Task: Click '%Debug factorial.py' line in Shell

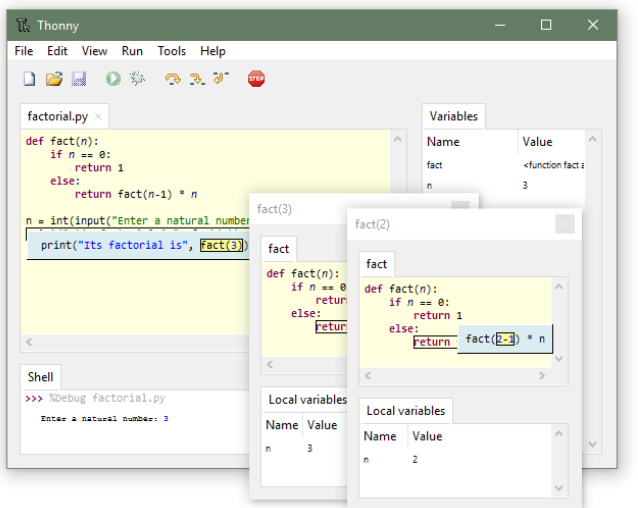Action: [107, 398]
